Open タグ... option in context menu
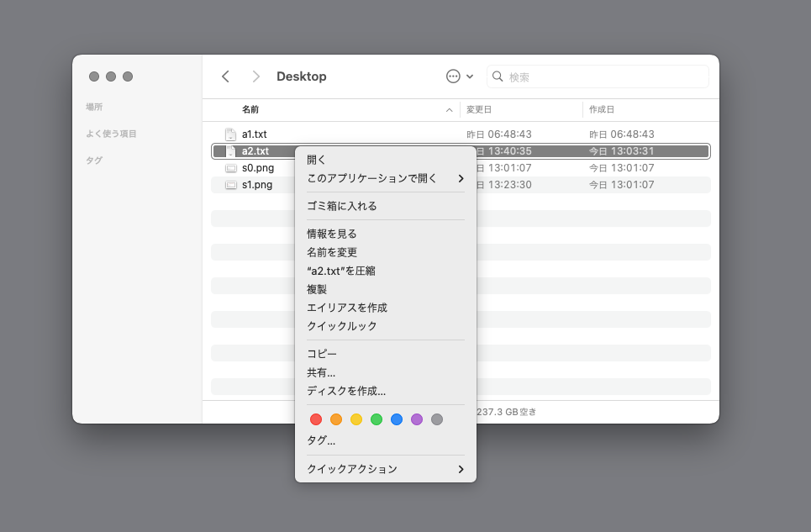This screenshot has height=532, width=811. tap(321, 440)
